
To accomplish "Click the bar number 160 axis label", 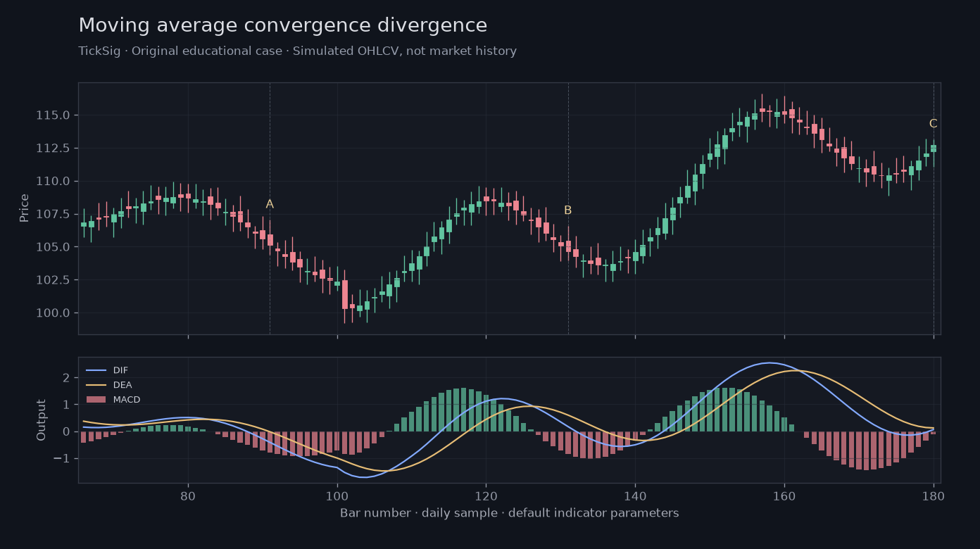I will click(784, 495).
